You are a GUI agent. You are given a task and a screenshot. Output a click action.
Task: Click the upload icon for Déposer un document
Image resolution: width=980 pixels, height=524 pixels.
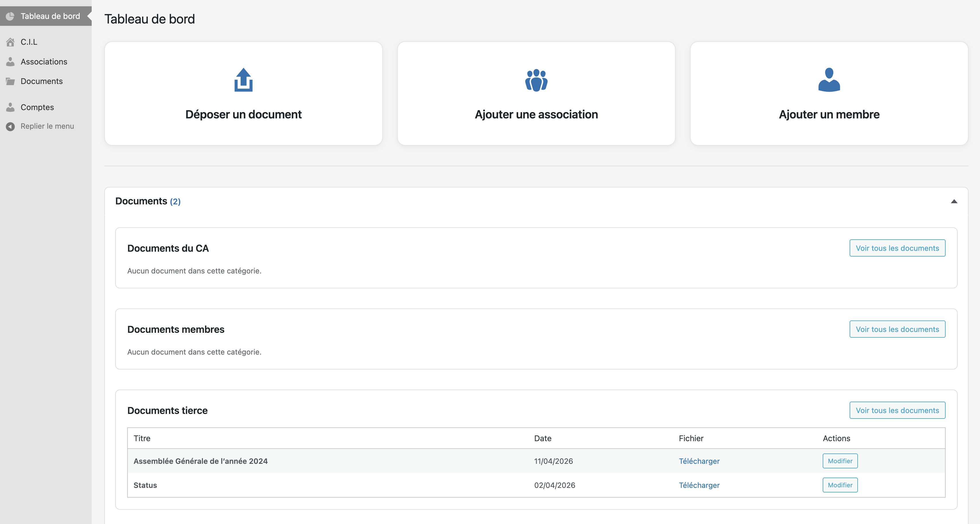244,79
